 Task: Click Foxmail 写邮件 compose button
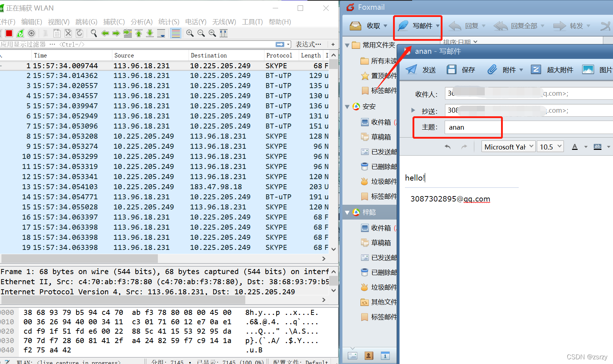[x=415, y=26]
